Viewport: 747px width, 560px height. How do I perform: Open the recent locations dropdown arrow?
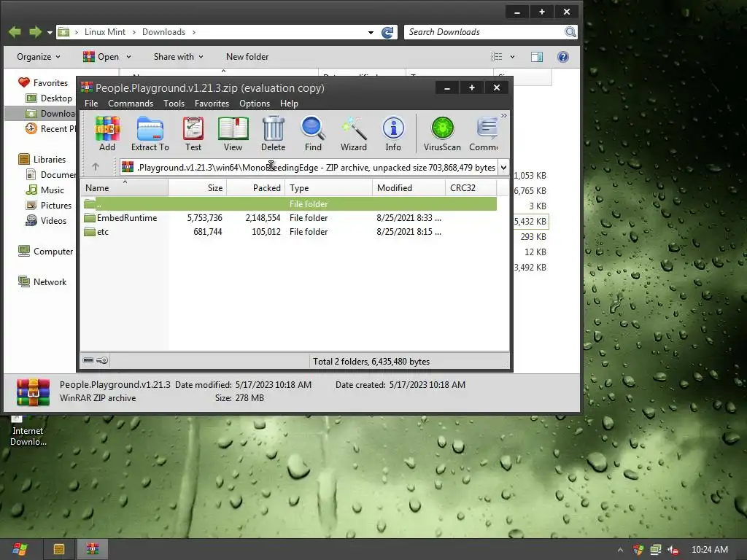pyautogui.click(x=50, y=32)
